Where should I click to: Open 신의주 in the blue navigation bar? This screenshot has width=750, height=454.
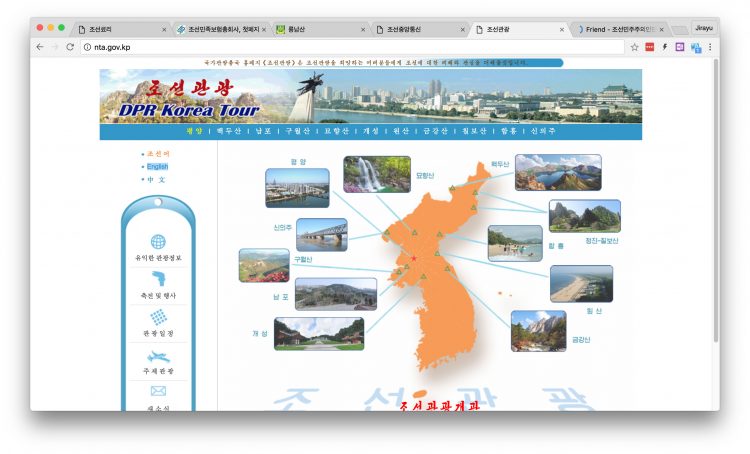click(543, 131)
